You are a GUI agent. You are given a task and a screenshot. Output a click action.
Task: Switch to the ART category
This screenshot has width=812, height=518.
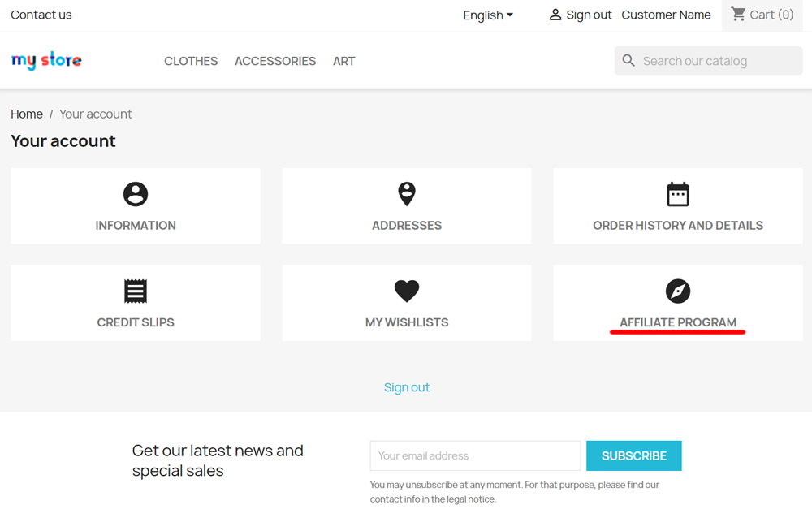tap(343, 61)
